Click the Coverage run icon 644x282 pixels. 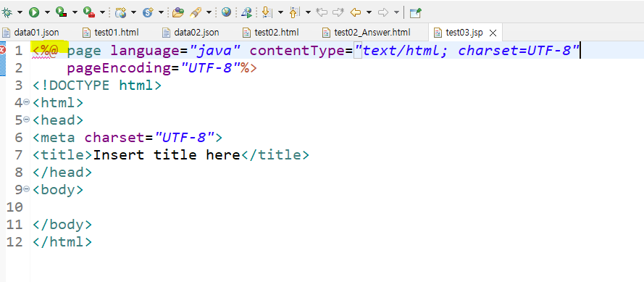[x=61, y=12]
